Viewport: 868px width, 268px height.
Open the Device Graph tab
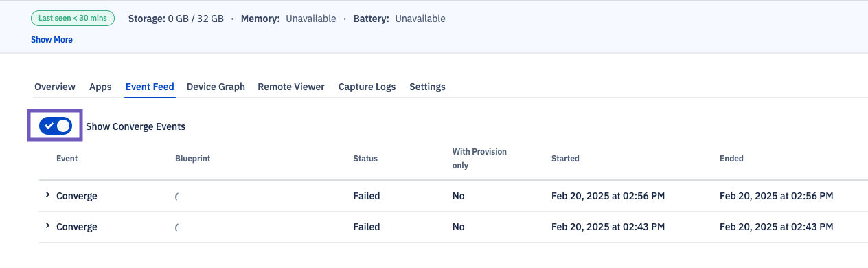tap(216, 87)
